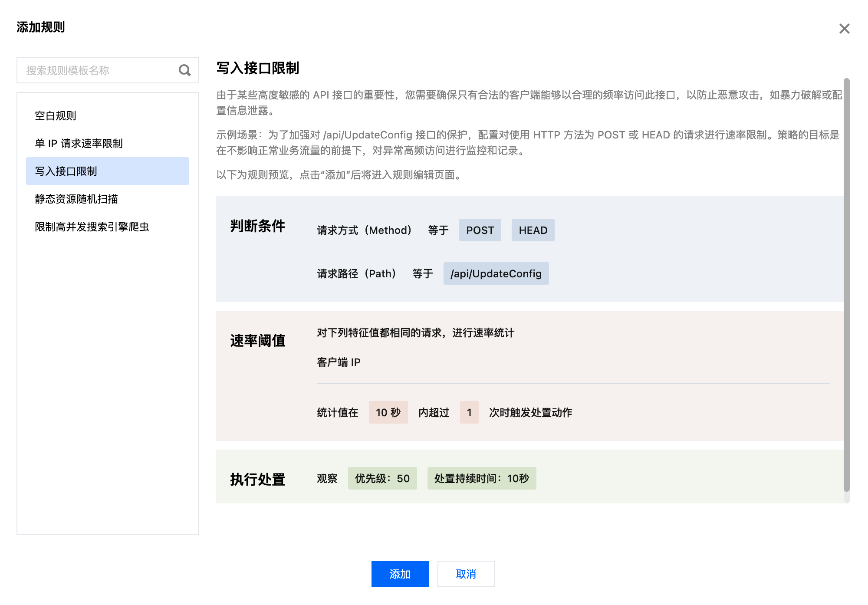Click the 优先级: 50 tag
Screen dimensions: 868x605
[x=382, y=479]
